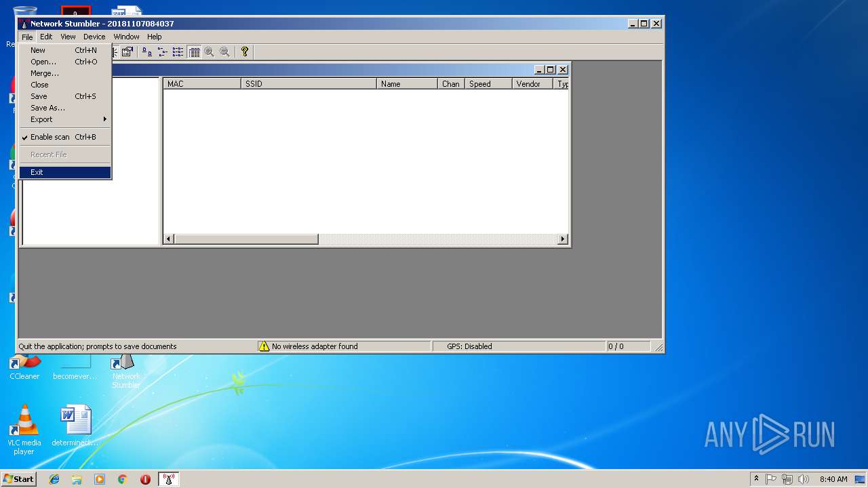Click the Options icon in the toolbar
Image resolution: width=868 pixels, height=488 pixels.
(127, 52)
